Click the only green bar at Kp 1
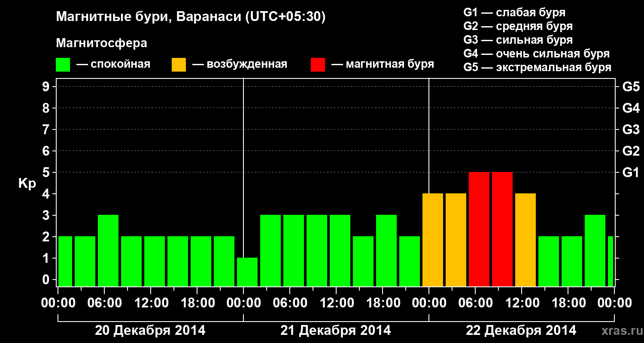 click(247, 272)
